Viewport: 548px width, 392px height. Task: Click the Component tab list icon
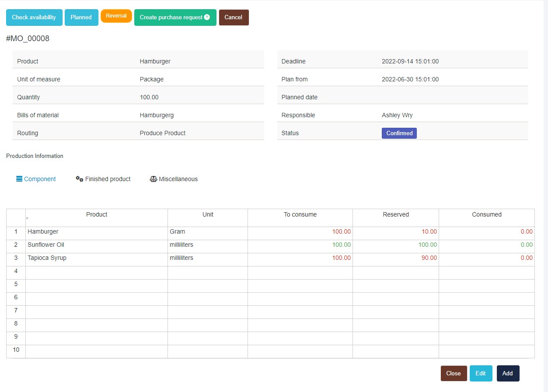(19, 179)
